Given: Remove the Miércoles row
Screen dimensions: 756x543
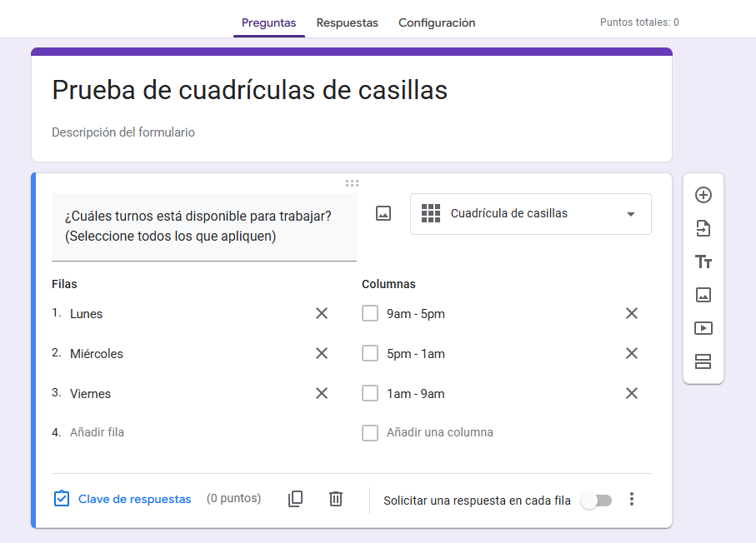Looking at the screenshot, I should pos(322,353).
